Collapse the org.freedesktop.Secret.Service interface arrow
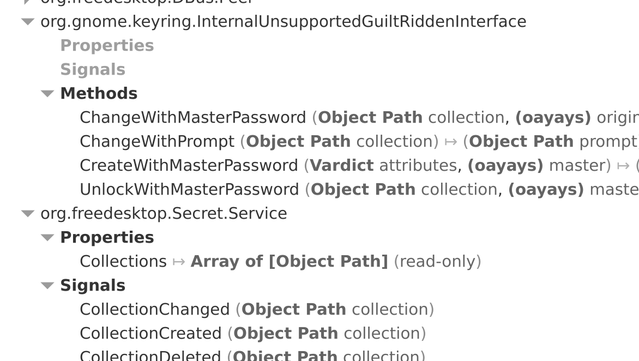The height and width of the screenshot is (361, 639). [28, 213]
